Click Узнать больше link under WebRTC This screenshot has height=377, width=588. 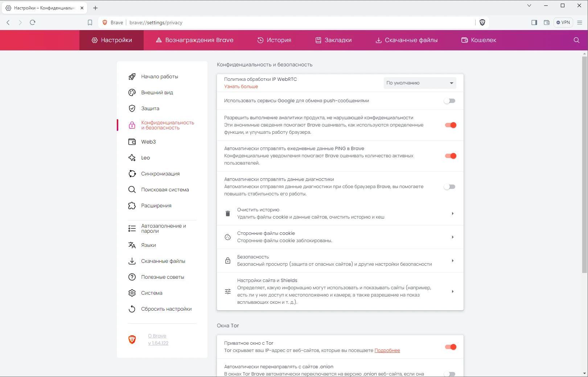241,87
